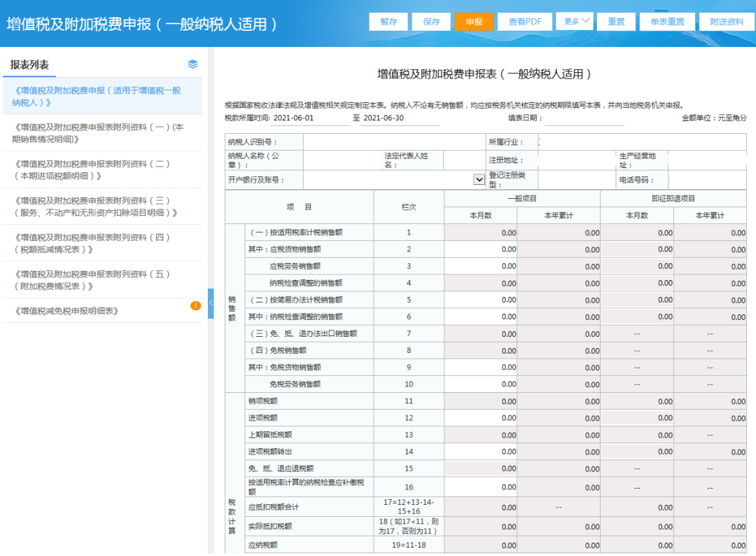The width and height of the screenshot is (756, 556).
Task: Open 附列资料（一）本期销售情况明细
Action: coord(102,133)
